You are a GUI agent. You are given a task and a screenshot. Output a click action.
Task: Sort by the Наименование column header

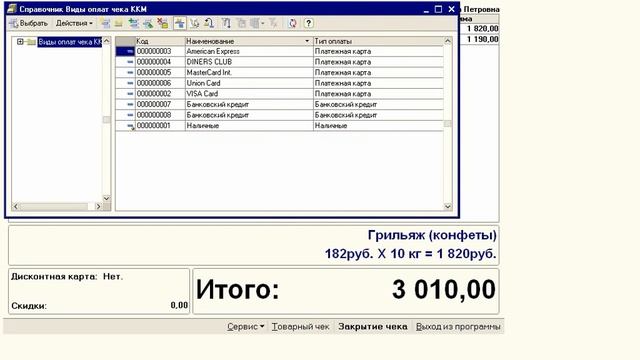(x=249, y=41)
